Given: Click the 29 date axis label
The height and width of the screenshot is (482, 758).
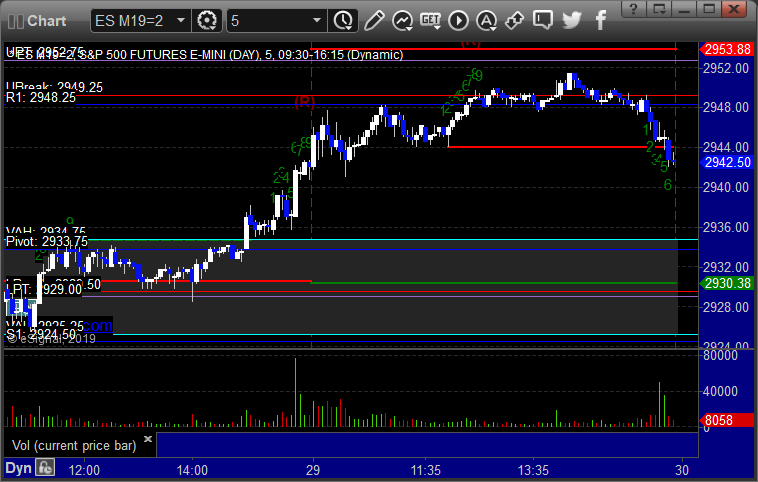Looking at the screenshot, I should 313,470.
